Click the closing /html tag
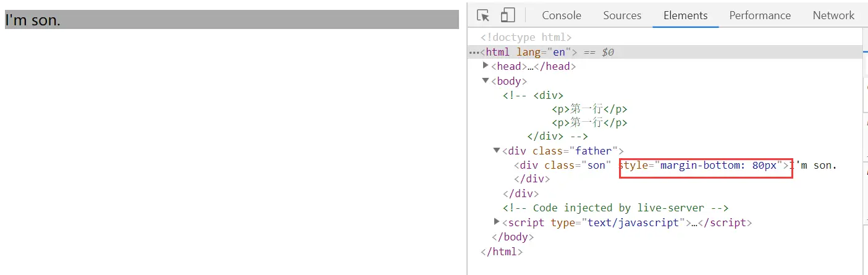Viewport: 868px width, 275px height. pos(502,252)
